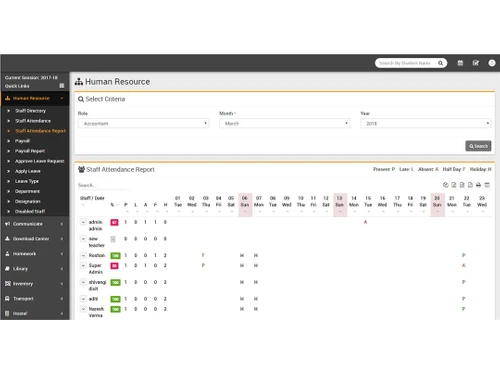Open the Role dropdown showing Accountant
This screenshot has height=375, width=500.
coord(144,123)
